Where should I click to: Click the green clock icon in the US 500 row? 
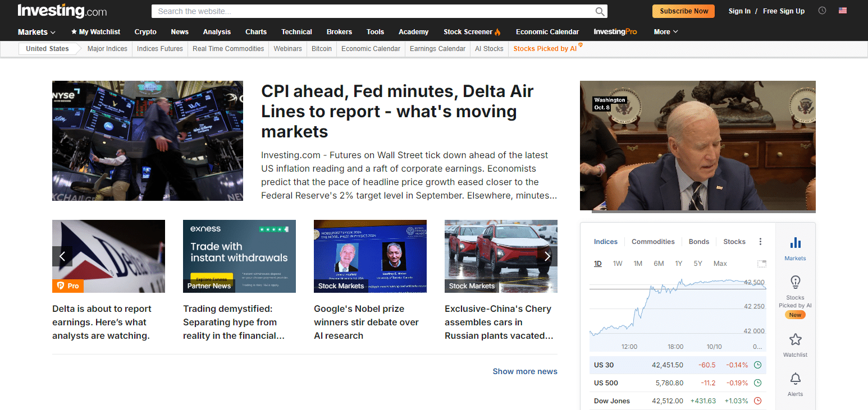coord(757,383)
